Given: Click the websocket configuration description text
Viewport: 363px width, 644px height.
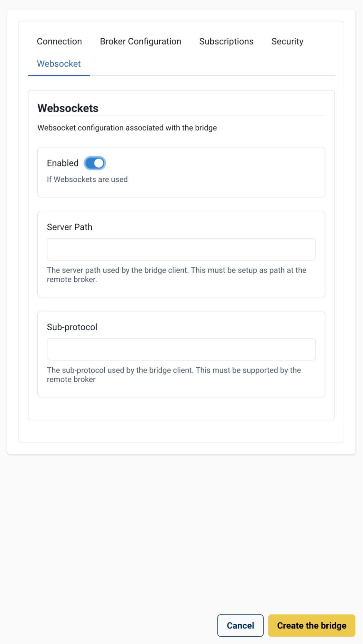Looking at the screenshot, I should coord(127,127).
